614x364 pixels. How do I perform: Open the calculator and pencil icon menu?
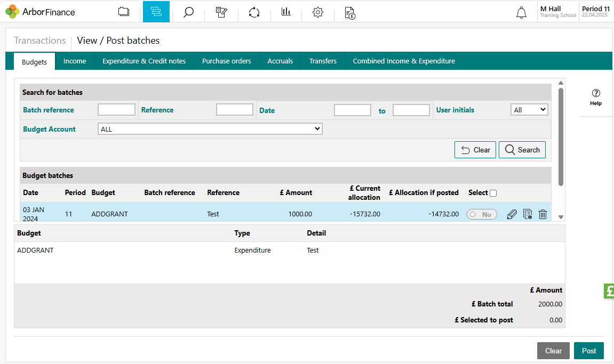tap(221, 12)
